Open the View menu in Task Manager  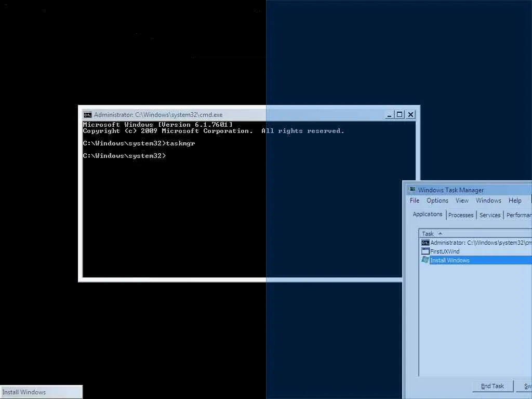click(x=462, y=201)
